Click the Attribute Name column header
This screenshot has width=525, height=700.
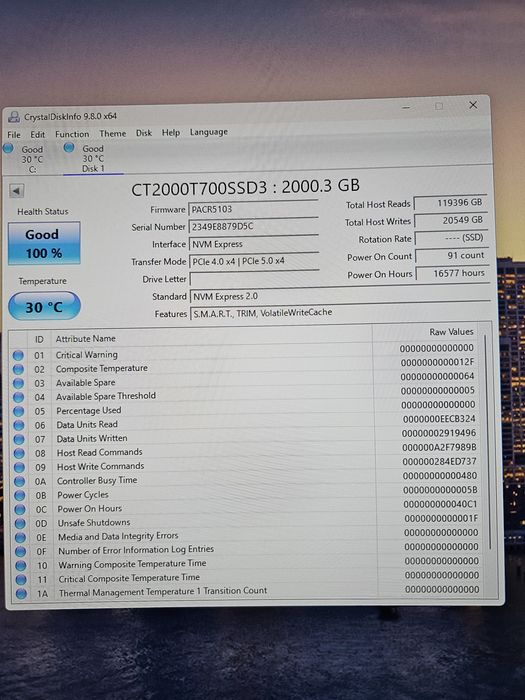(x=85, y=339)
